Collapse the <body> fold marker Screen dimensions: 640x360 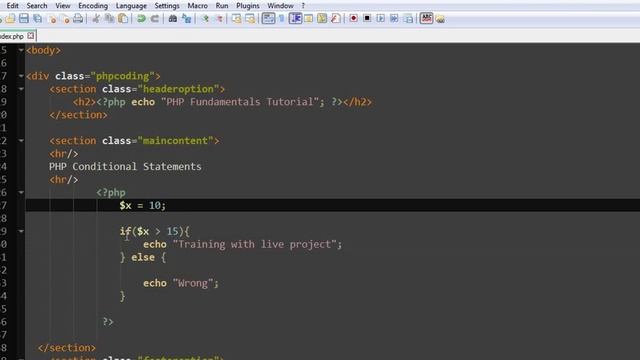21,50
